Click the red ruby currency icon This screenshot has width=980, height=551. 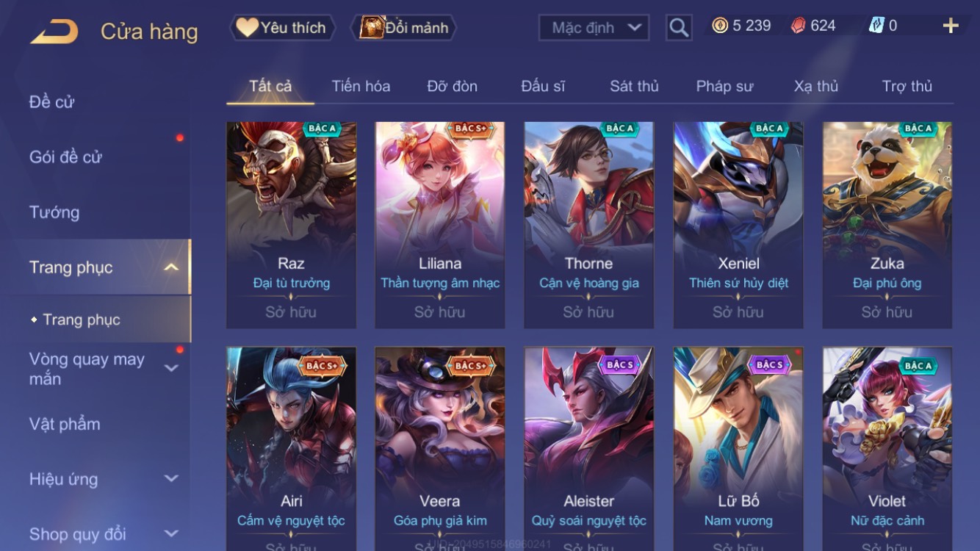coord(798,26)
